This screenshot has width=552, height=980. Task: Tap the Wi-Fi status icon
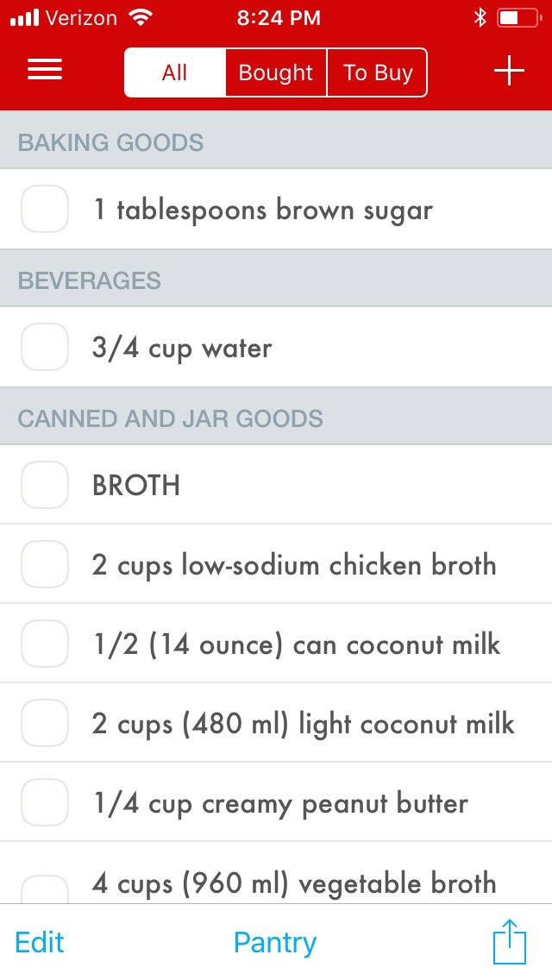click(x=139, y=18)
